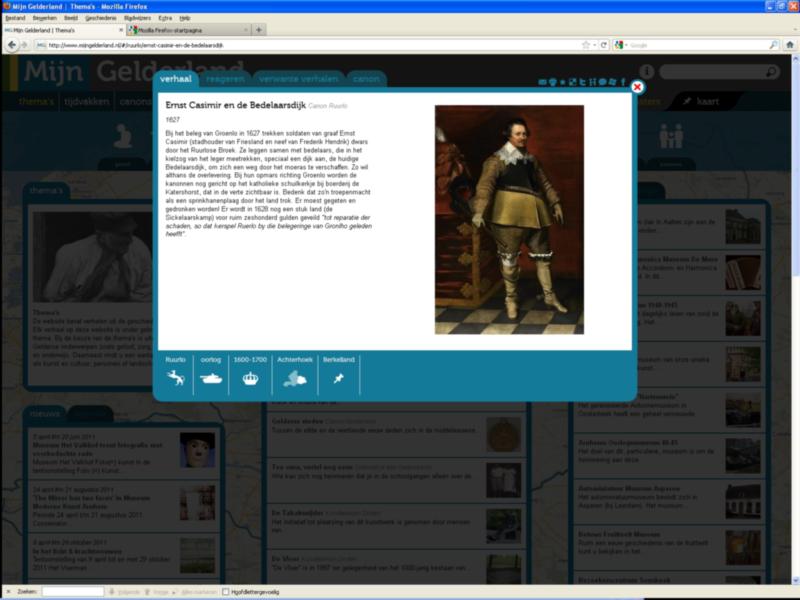Image resolution: width=800 pixels, height=600 pixels.
Task: Click the Twitter share icon above the popup
Action: tap(582, 82)
